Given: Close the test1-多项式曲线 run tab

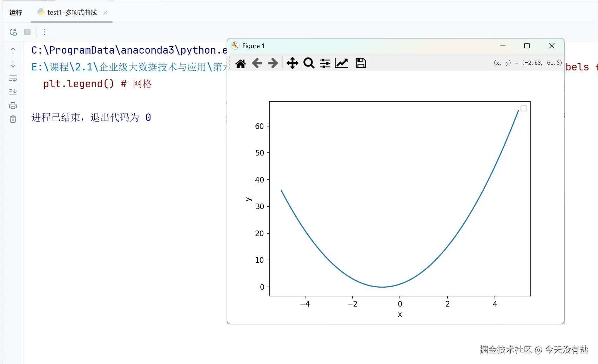Looking at the screenshot, I should 105,13.
